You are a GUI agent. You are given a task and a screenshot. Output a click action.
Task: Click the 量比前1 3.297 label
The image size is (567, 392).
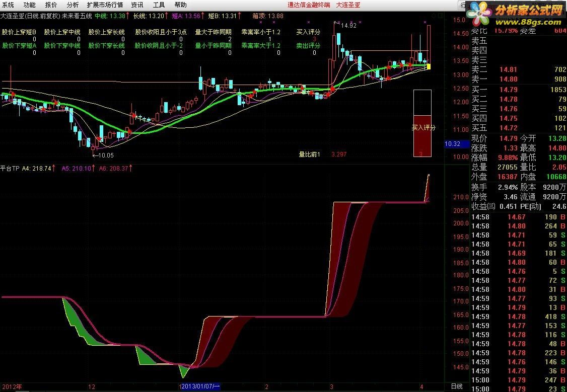pyautogui.click(x=323, y=154)
